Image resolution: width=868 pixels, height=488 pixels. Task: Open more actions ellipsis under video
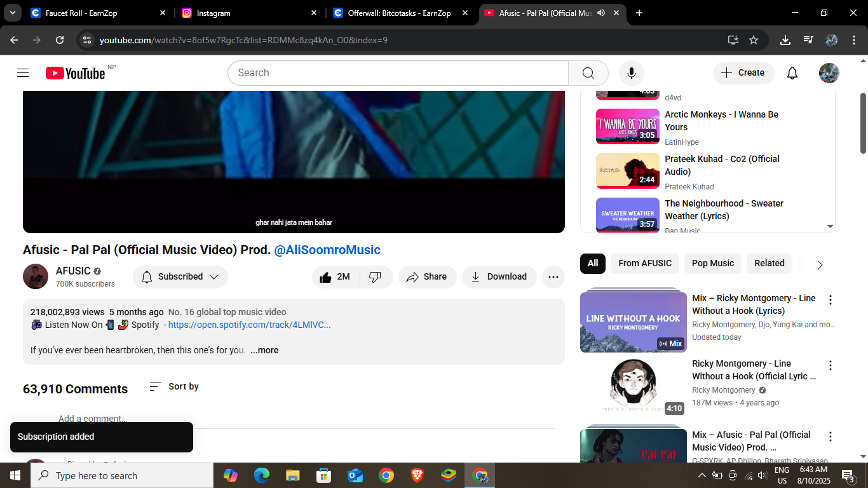[553, 277]
